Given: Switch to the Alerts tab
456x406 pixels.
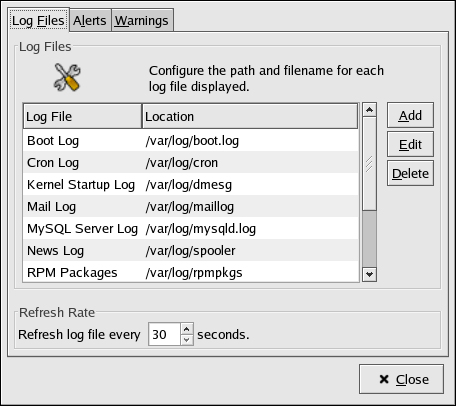Looking at the screenshot, I should click(90, 21).
